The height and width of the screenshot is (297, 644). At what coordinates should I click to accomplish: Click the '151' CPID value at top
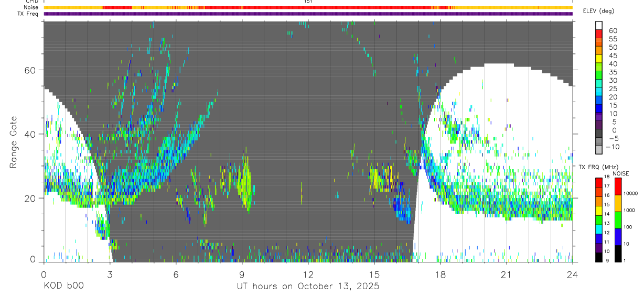click(x=308, y=2)
